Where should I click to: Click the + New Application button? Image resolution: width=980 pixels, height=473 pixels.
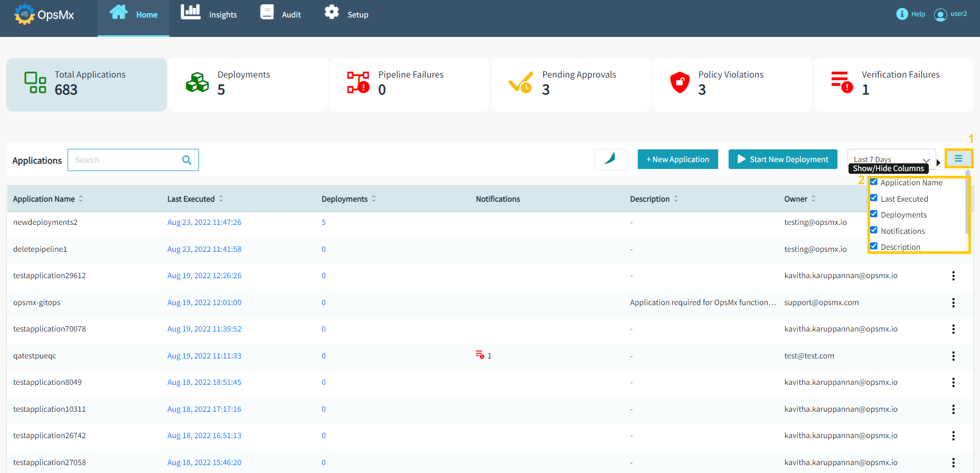coord(677,159)
